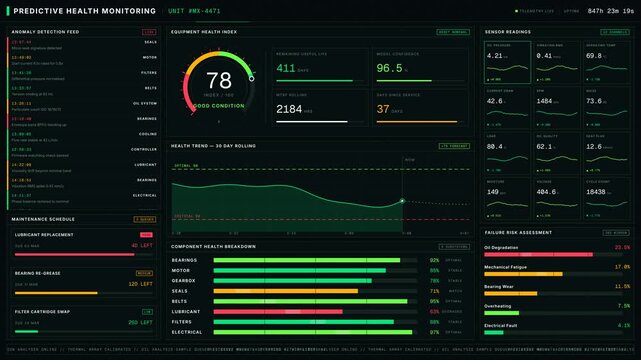The image size is (641, 360).
Task: Click the 411 days remaining useful life card
Action: tap(320, 67)
